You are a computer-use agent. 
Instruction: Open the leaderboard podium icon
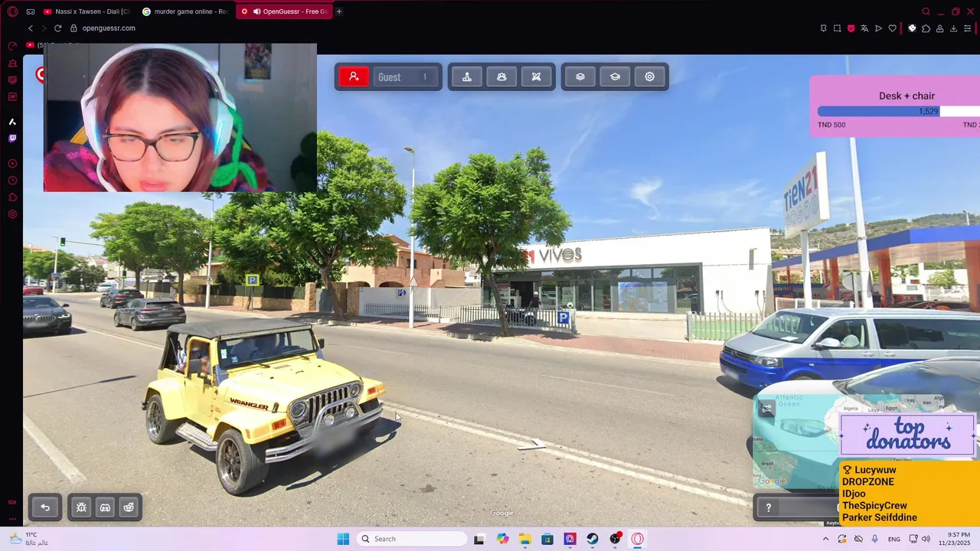pyautogui.click(x=467, y=77)
